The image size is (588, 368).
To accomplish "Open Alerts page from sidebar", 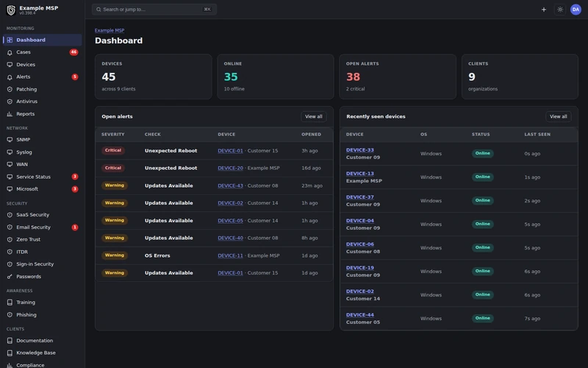I will 43,77.
